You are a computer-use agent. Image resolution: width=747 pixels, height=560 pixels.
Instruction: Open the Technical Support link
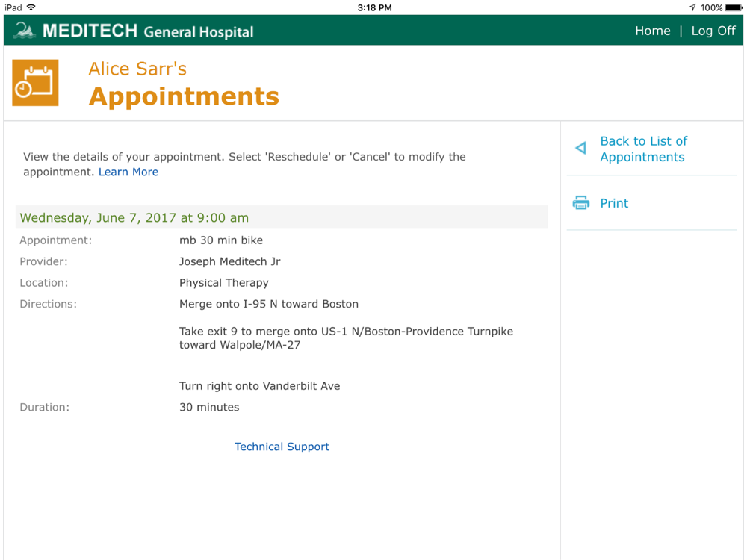click(x=282, y=447)
